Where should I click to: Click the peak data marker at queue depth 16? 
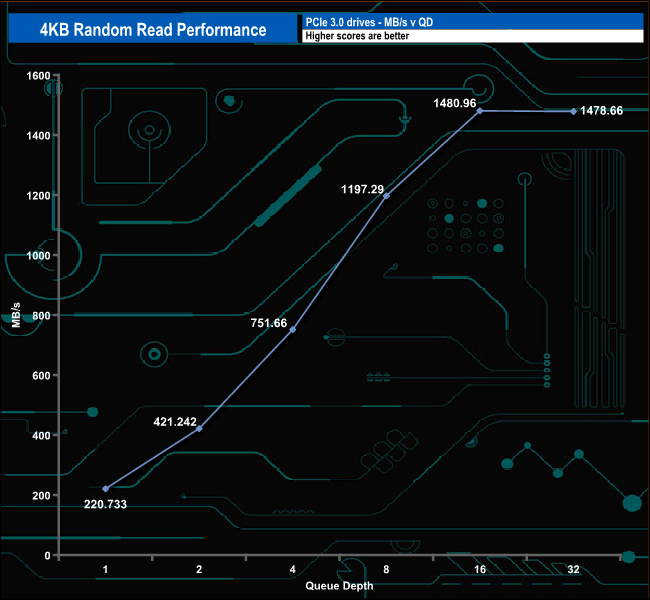(480, 111)
